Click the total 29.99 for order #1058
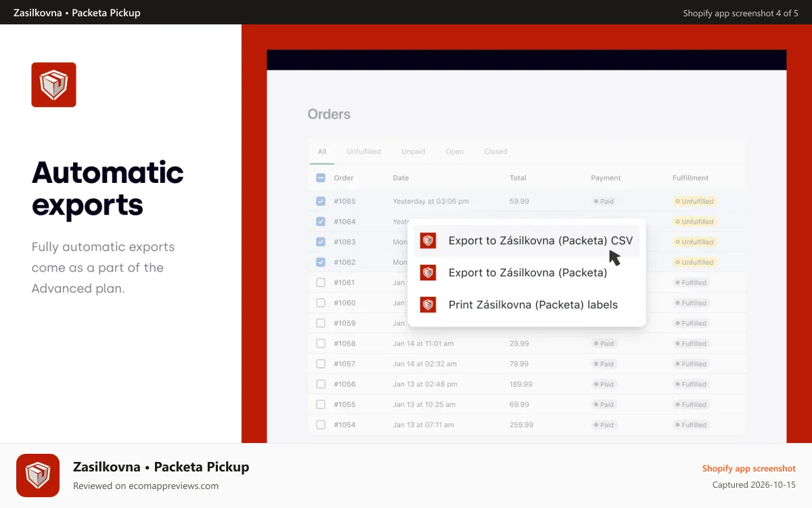Viewport: 812px width, 508px height. (x=519, y=343)
